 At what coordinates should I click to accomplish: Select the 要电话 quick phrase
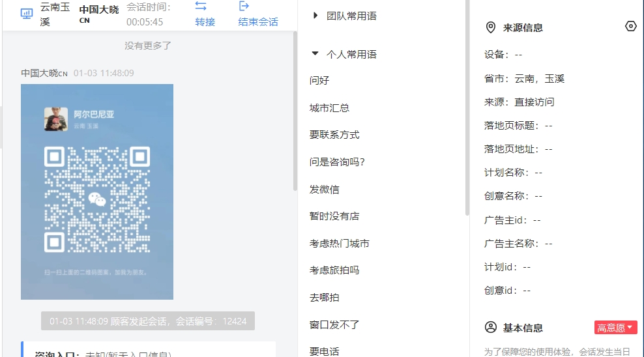pos(325,352)
